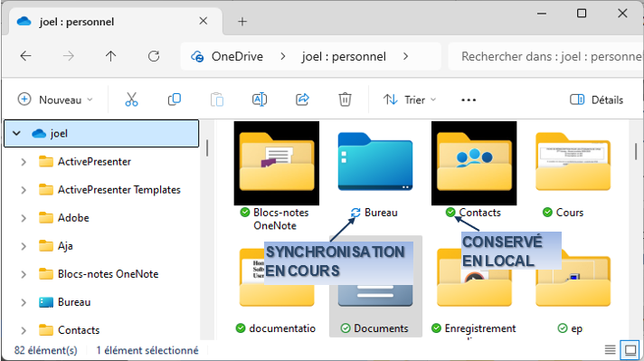Close the joel : personnel tab

click(203, 21)
